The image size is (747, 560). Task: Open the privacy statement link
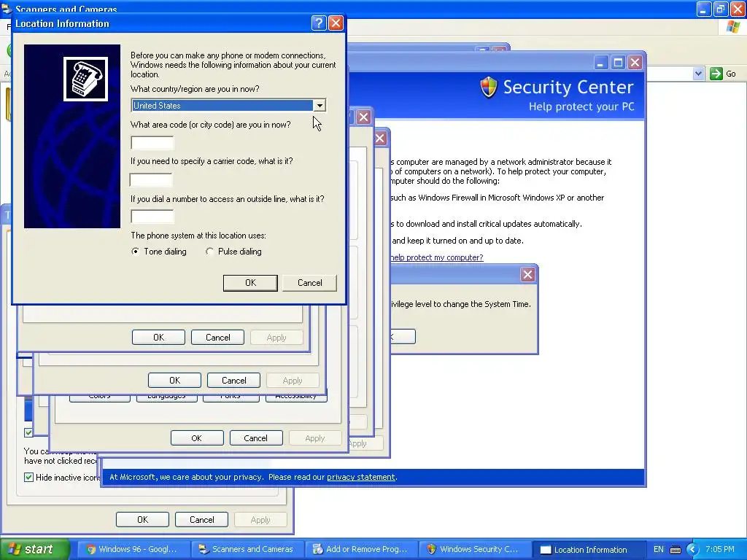[x=360, y=477]
